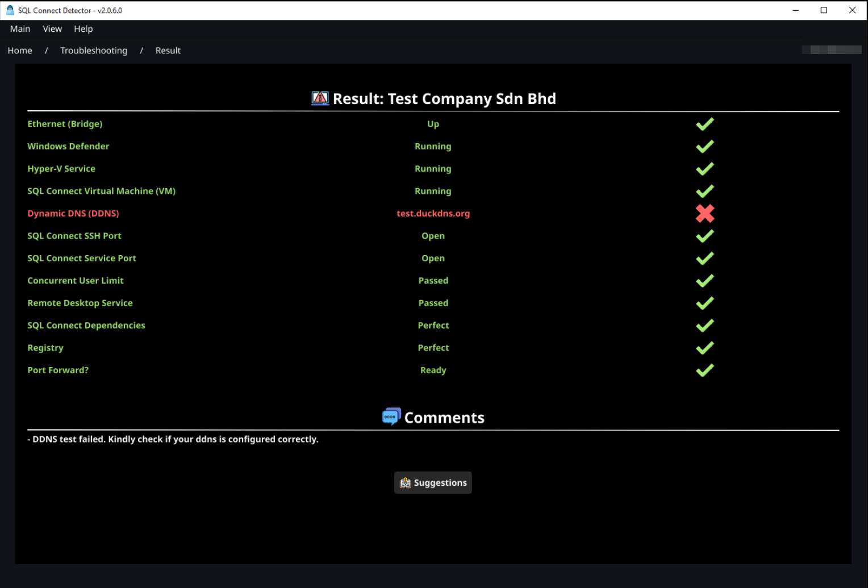
Task: Click the checkmark beside Port Forward?
Action: (704, 370)
